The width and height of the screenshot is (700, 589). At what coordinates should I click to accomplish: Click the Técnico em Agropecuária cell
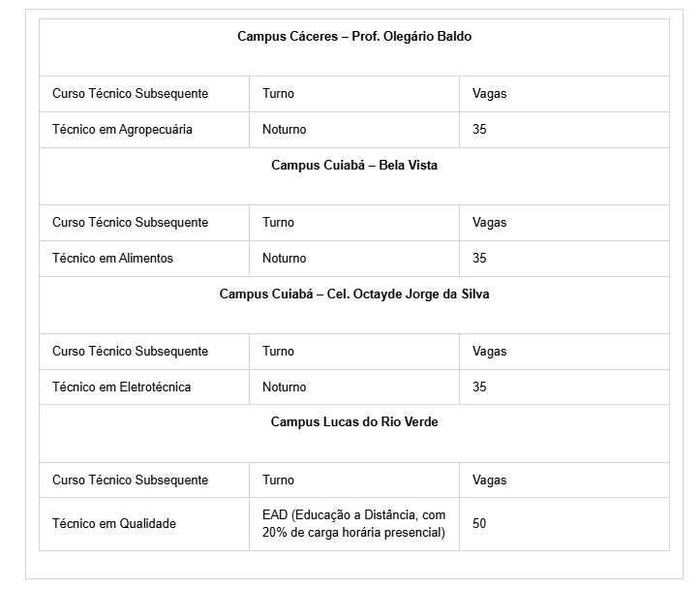pyautogui.click(x=122, y=130)
